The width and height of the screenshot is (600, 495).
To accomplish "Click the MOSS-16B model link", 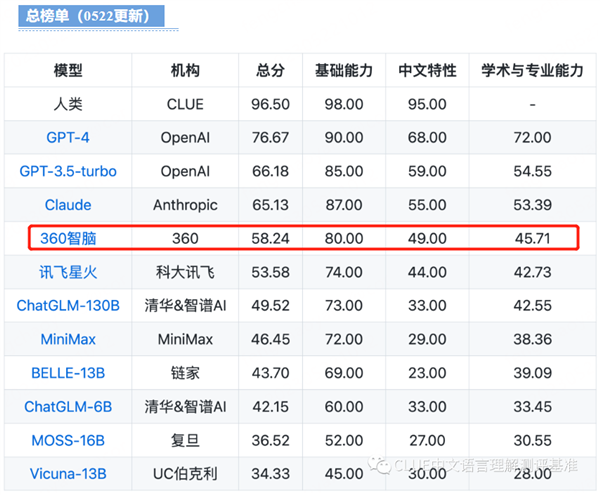I will 68,439.
